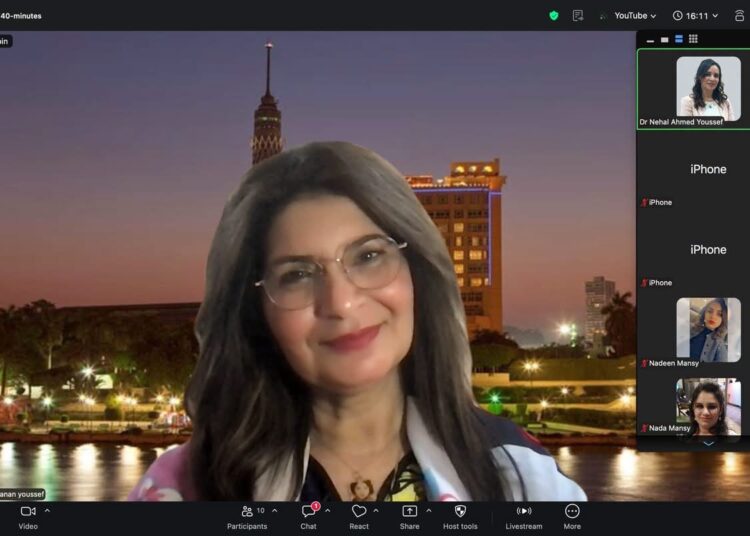The image size is (750, 536).
Task: Select stacked thumbnail strip view icon
Action: click(x=679, y=39)
